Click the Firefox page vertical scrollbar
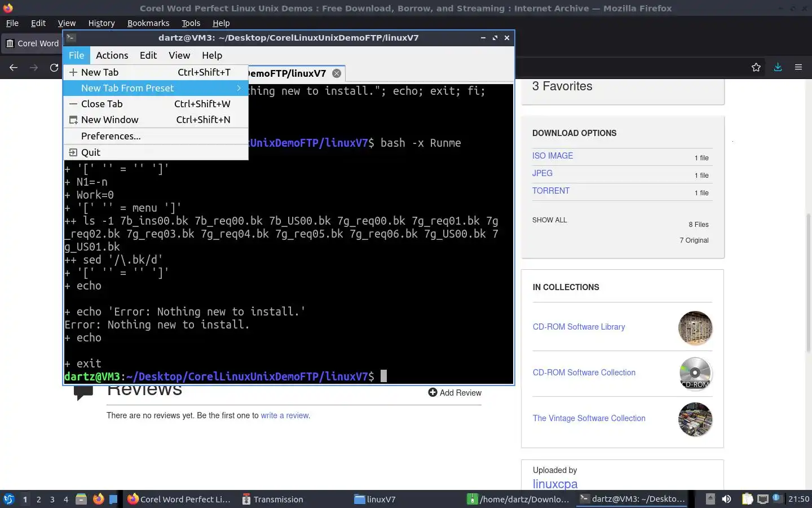812x508 pixels. click(x=809, y=282)
